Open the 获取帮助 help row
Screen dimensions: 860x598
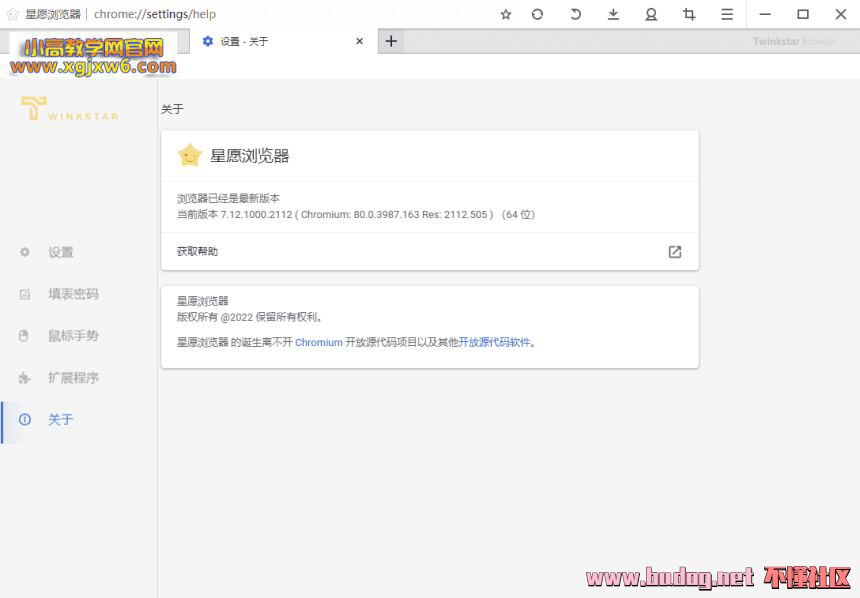pos(429,251)
